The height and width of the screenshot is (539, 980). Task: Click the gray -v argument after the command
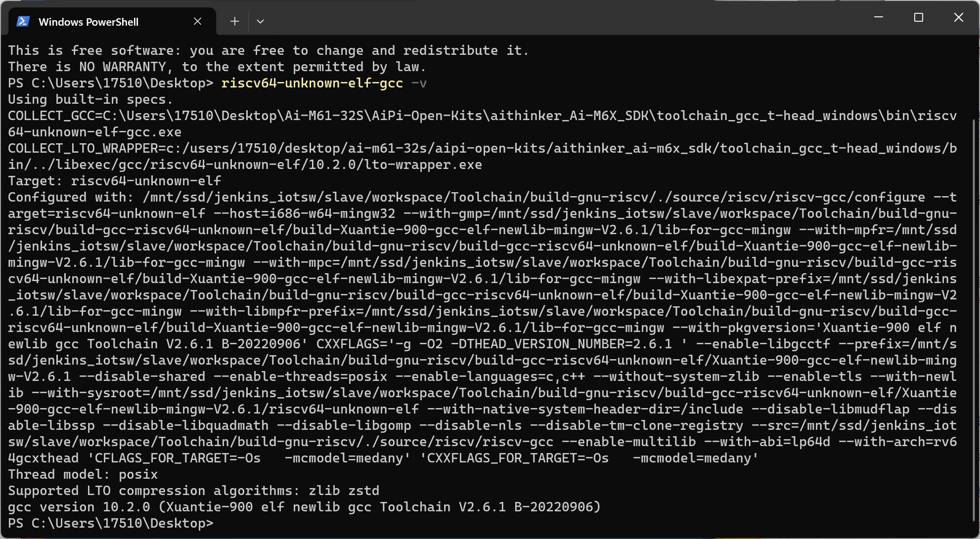tap(419, 83)
